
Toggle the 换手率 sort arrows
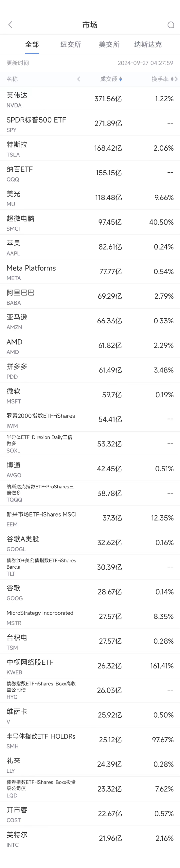172,79
